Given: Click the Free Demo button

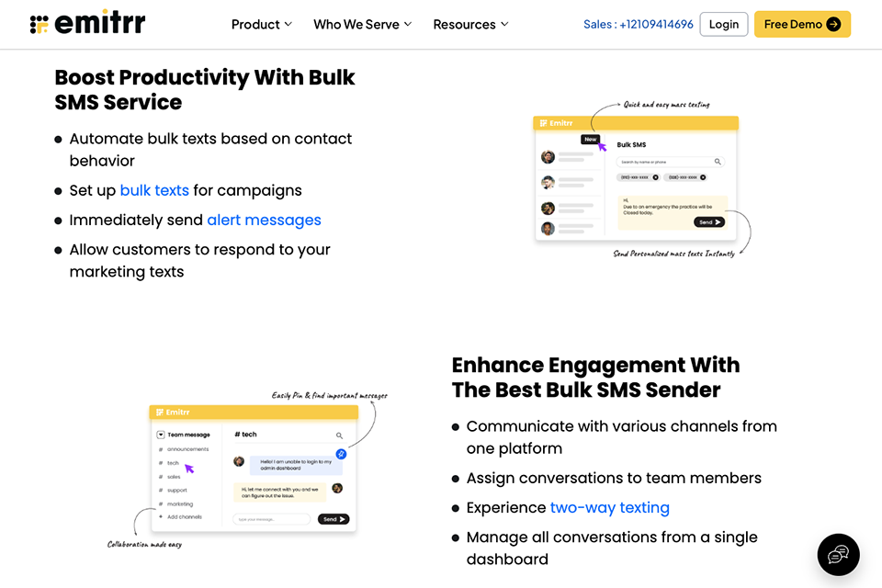Looking at the screenshot, I should (802, 24).
